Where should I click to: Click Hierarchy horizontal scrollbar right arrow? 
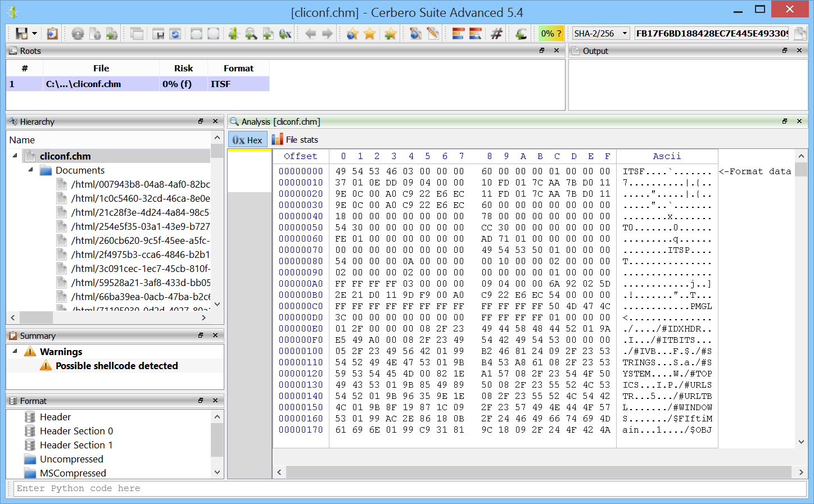click(x=204, y=317)
